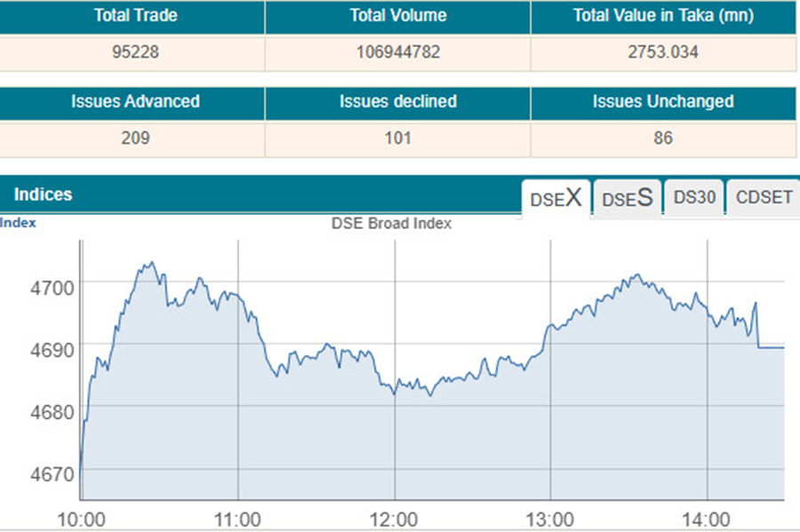This screenshot has height=532, width=800.
Task: Open the DSES index tab
Action: tap(627, 198)
